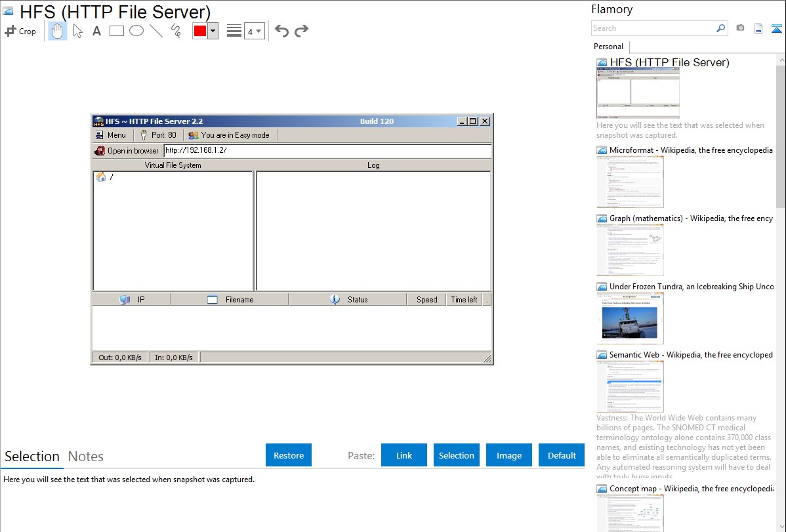Viewport: 786px width, 532px height.
Task: Click the document page icon in Flamory header
Action: point(758,28)
